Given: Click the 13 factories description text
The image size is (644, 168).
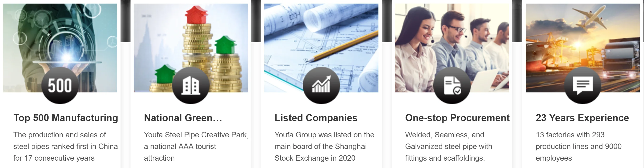Looking at the screenshot, I should [579, 146].
